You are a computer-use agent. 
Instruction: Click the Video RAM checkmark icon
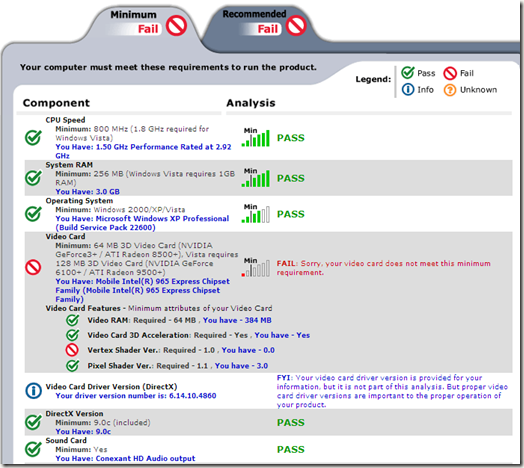tap(73, 320)
